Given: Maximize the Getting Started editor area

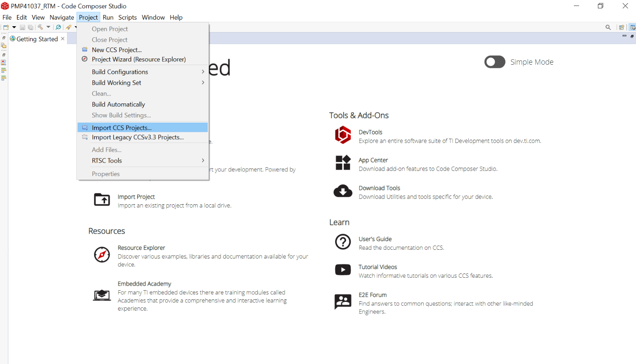Looking at the screenshot, I should pyautogui.click(x=632, y=36).
